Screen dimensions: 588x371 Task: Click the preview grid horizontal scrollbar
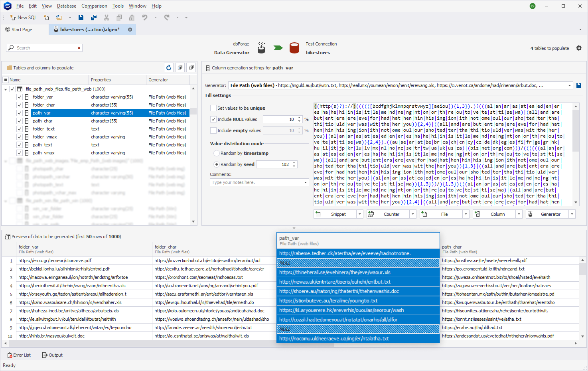[x=291, y=343]
